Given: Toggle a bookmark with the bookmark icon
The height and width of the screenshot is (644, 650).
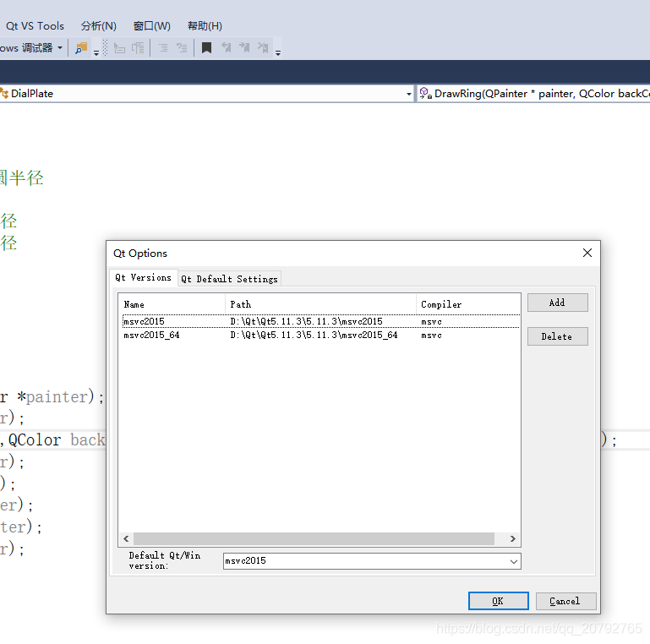Looking at the screenshot, I should (x=206, y=48).
